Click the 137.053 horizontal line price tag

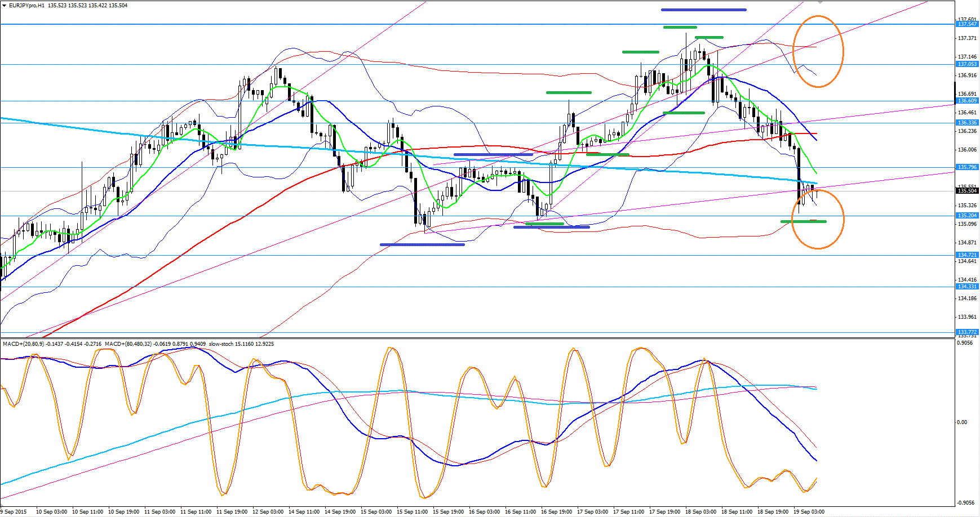click(x=967, y=64)
